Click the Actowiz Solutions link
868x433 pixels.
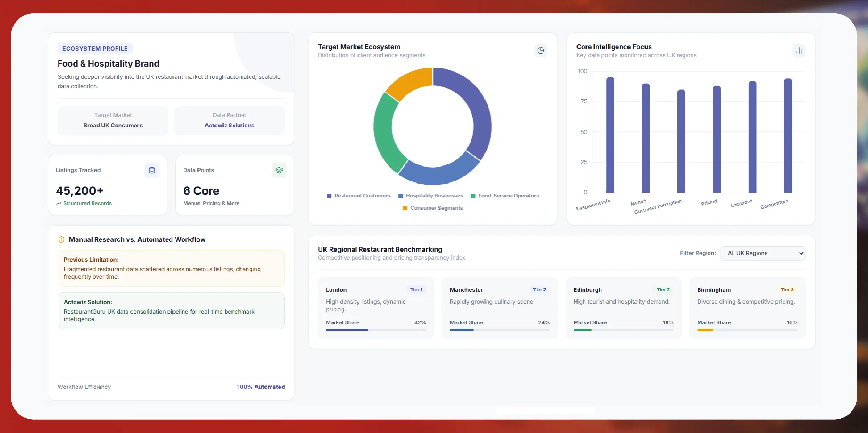(x=229, y=125)
